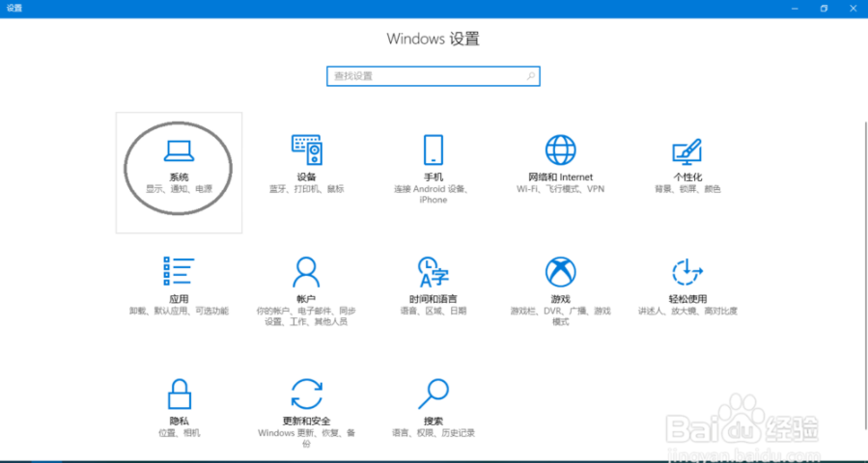Open the 搜索 magnifier icon
Image resolution: width=868 pixels, height=463 pixels.
click(433, 394)
